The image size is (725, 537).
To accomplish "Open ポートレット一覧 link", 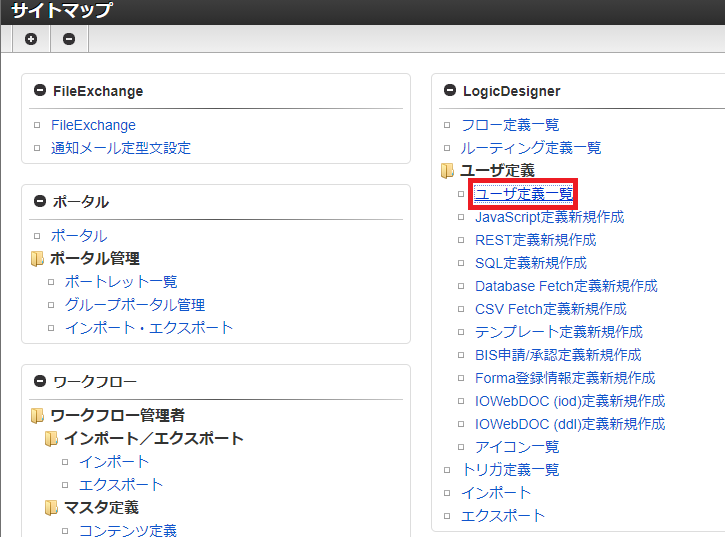I will tap(121, 282).
